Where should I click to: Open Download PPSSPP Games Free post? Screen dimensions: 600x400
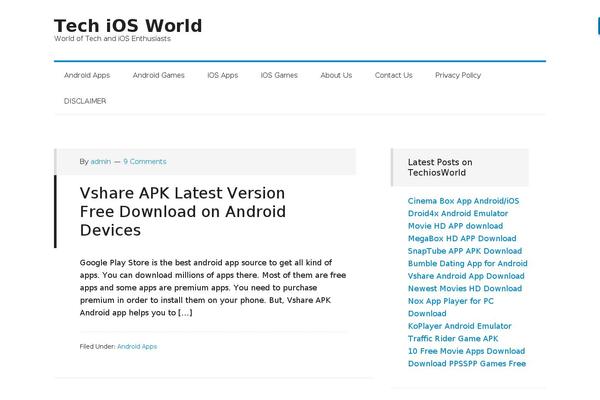[x=466, y=364]
